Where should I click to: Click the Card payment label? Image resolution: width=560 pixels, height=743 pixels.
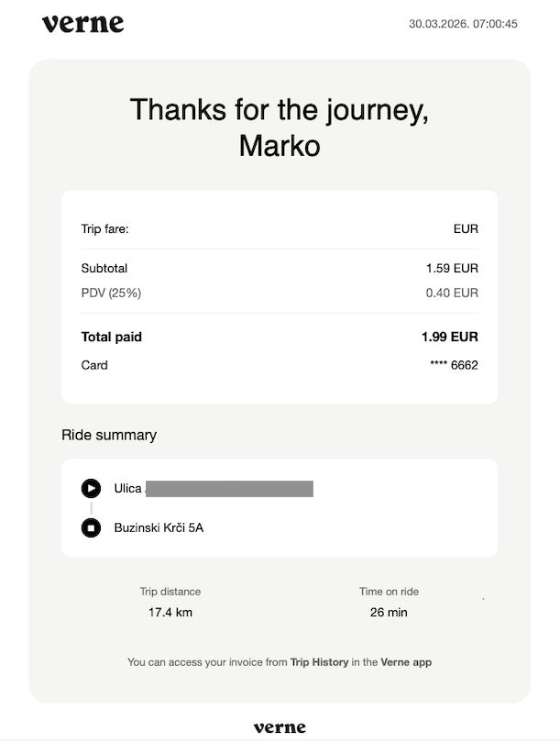[x=94, y=365]
